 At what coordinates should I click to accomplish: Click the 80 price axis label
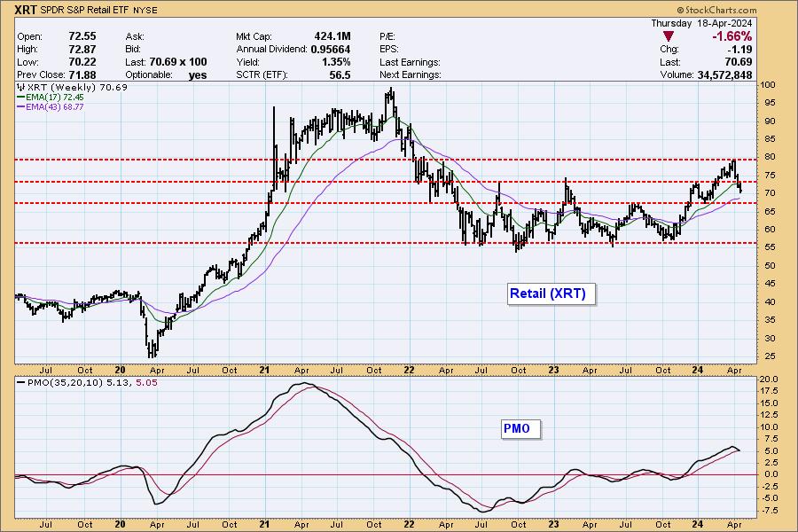point(770,157)
